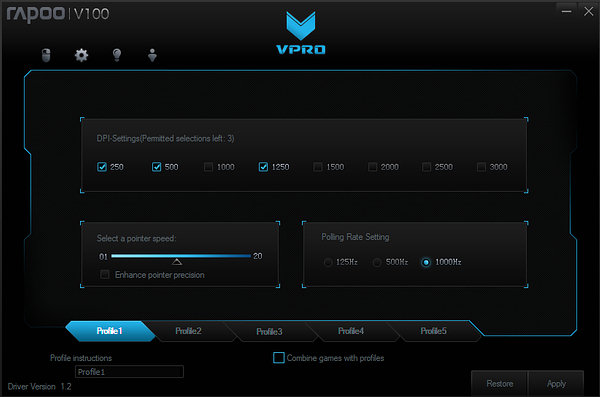
Task: Enable the 1000 DPI checkbox
Action: 208,167
